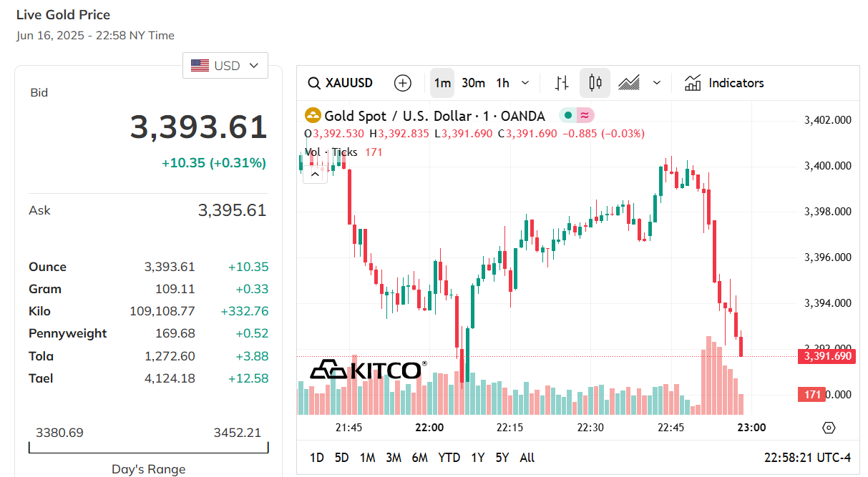Choose the Area chart style icon
Viewport: 868px width, 477px height.
tap(629, 83)
